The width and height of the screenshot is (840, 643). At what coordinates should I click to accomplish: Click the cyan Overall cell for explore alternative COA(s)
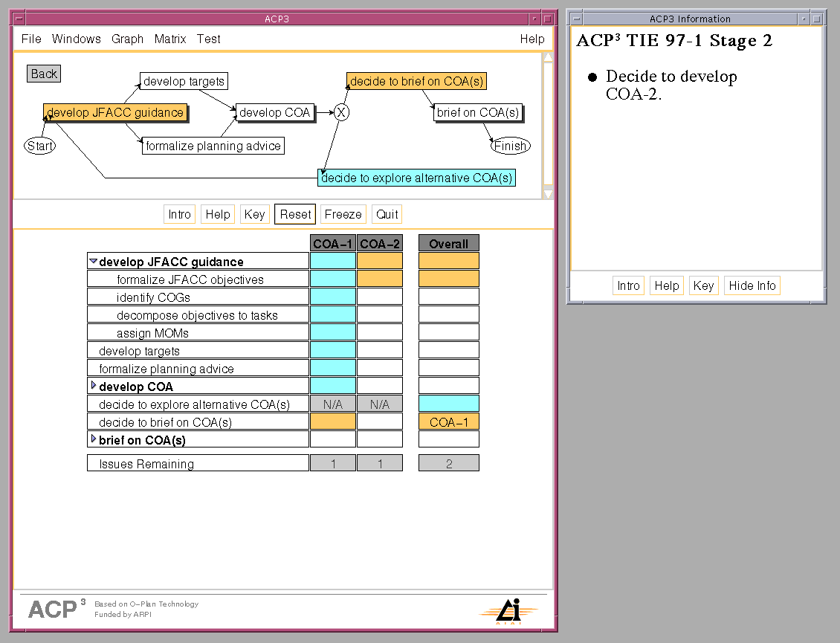coord(448,404)
